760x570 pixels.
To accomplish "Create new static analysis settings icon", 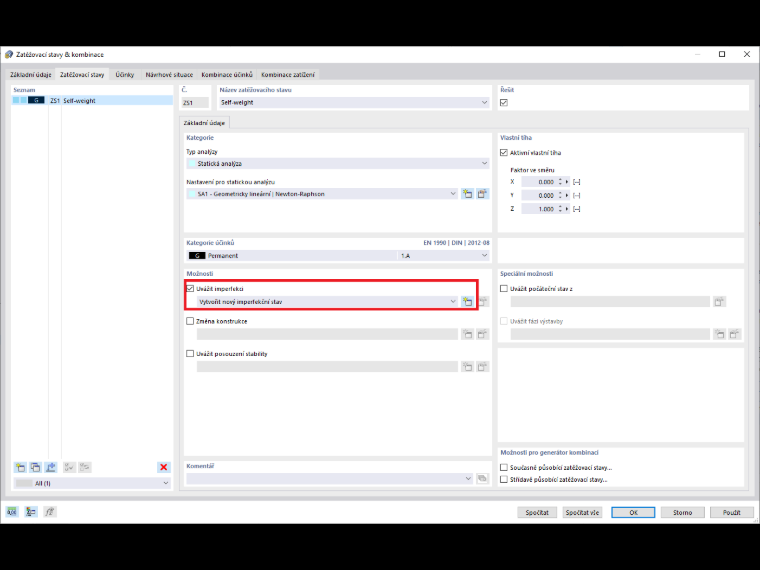I will [467, 194].
